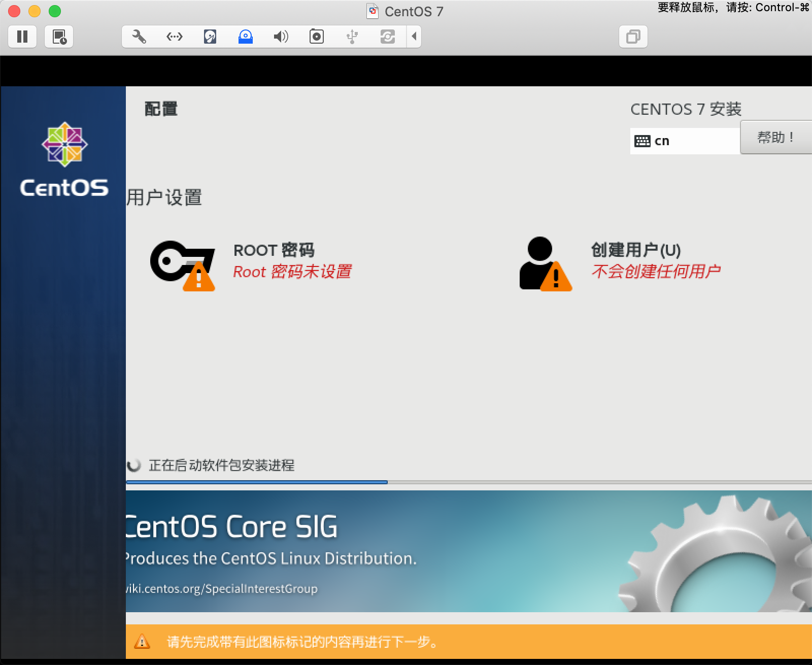Click the USB device icon
The height and width of the screenshot is (665, 812).
click(x=352, y=37)
